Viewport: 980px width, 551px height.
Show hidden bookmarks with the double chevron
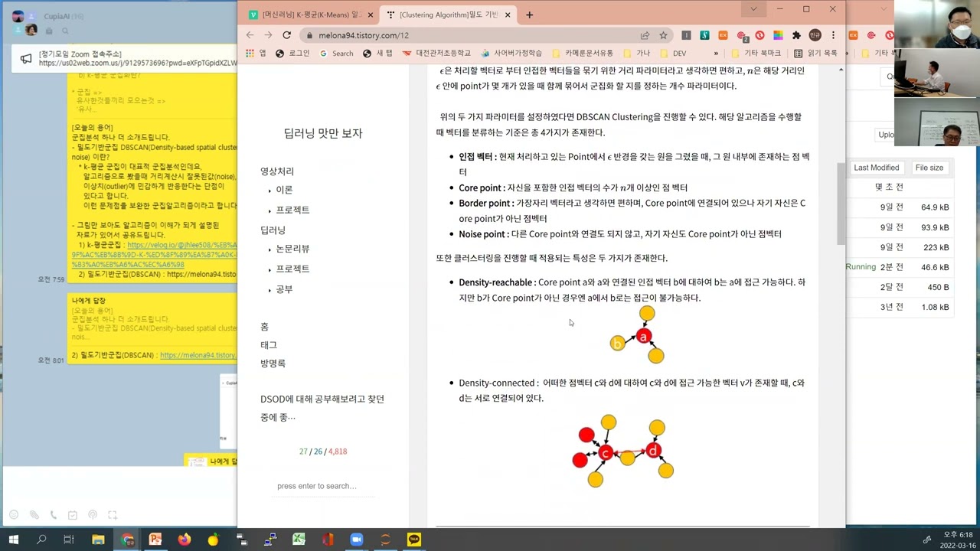tap(716, 54)
